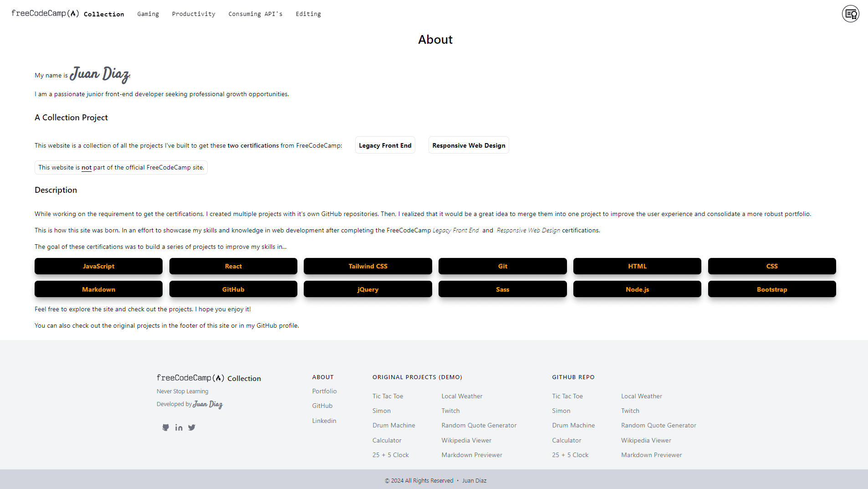Open the certificate icon in header
The height and width of the screenshot is (489, 868).
850,14
